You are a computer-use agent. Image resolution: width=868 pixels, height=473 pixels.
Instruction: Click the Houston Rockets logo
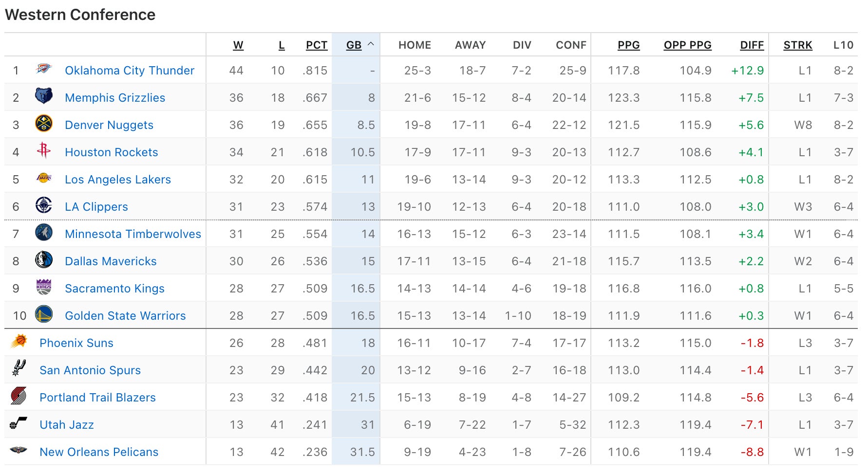(x=44, y=151)
